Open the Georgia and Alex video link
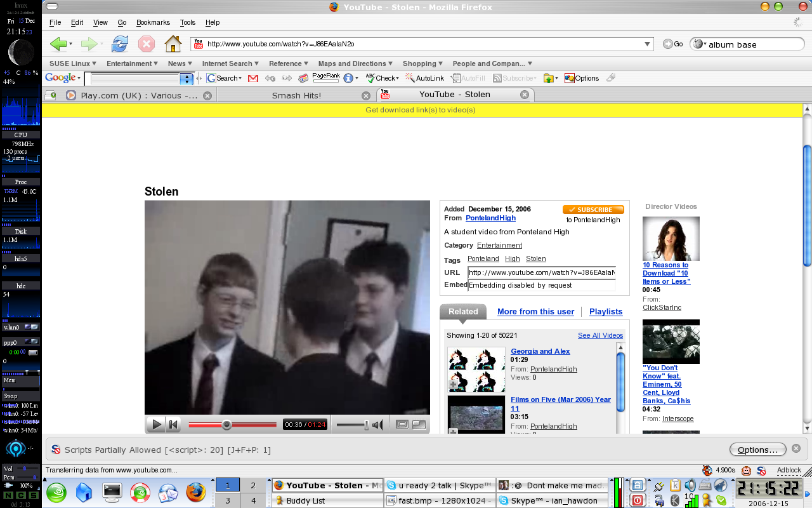Viewport: 812px width, 508px height. [x=540, y=351]
